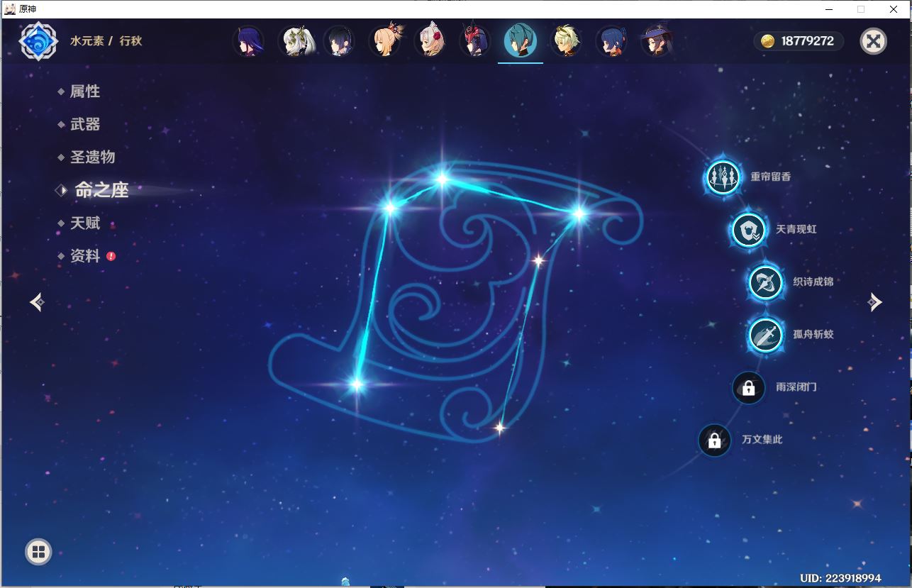The image size is (912, 588).
Task: Click the 织诗成锦 constellation icon
Action: point(765,282)
